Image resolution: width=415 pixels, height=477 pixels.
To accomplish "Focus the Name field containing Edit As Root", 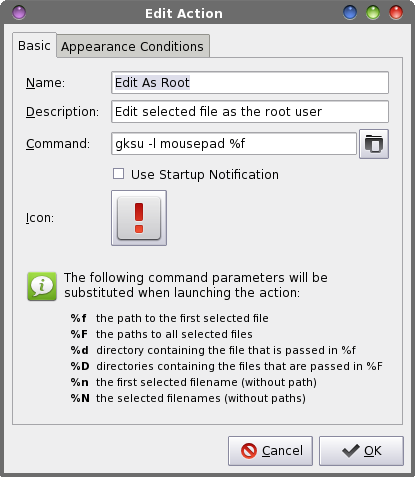I will [250, 83].
